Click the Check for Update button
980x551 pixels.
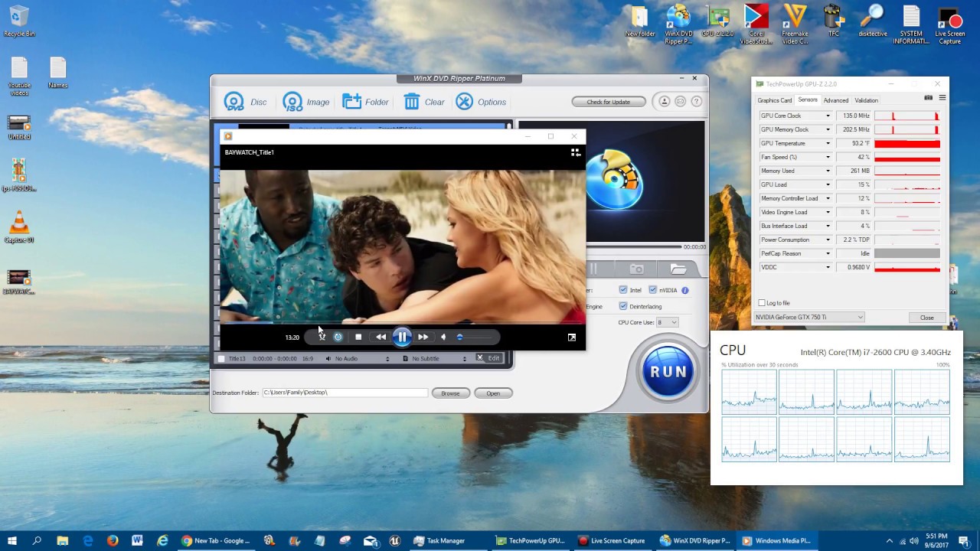click(609, 102)
